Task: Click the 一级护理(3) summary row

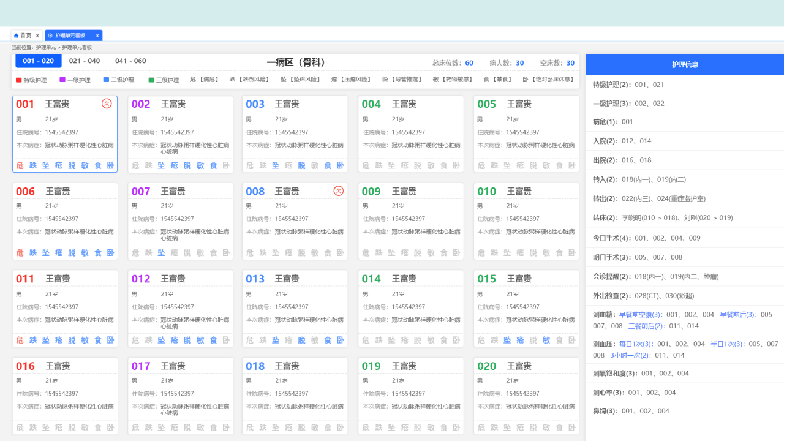Action: pyautogui.click(x=685, y=103)
